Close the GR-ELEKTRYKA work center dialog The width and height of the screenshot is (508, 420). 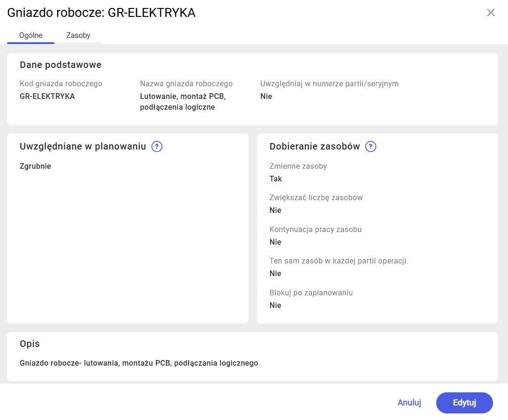click(x=491, y=13)
